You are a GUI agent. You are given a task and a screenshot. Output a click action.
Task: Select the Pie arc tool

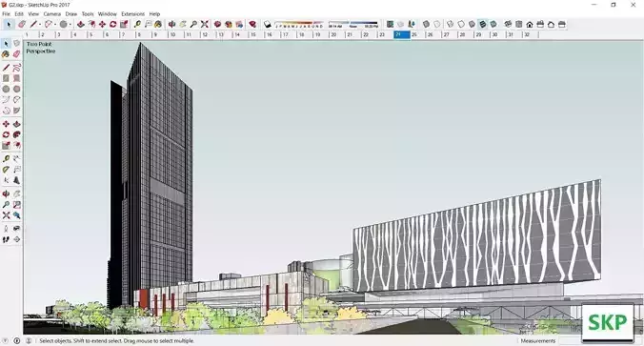16,111
